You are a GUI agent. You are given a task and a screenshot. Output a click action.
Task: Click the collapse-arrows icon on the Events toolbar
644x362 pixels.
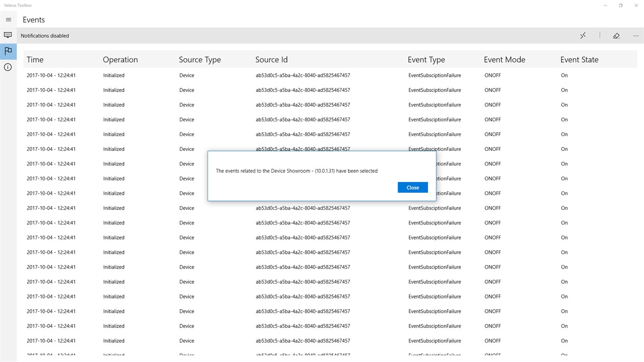583,35
